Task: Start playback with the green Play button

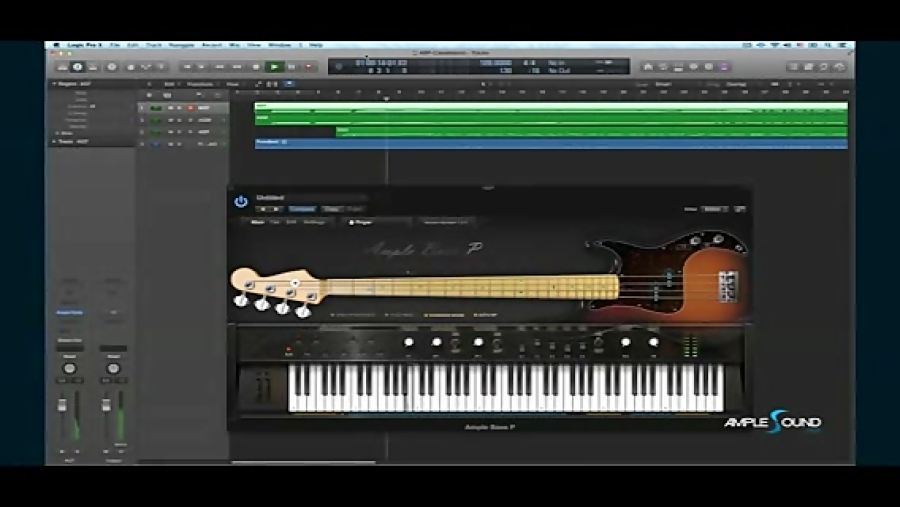Action: coord(274,67)
